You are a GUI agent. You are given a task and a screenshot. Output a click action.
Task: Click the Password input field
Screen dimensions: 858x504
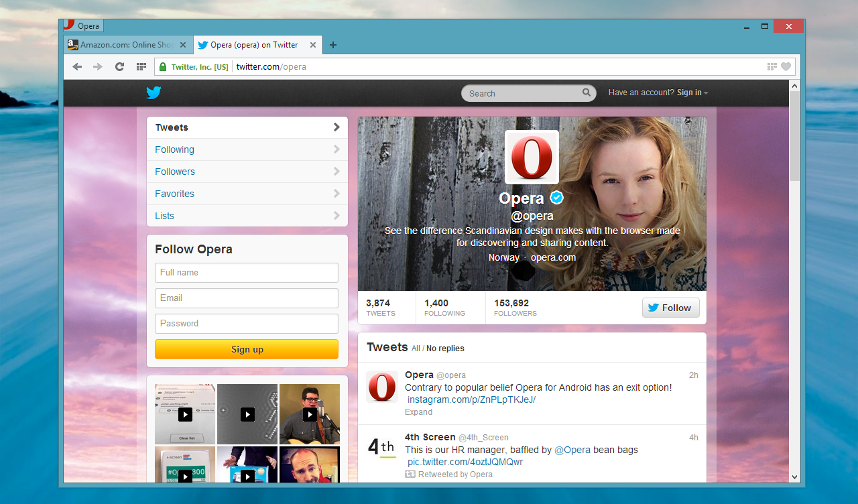click(247, 324)
